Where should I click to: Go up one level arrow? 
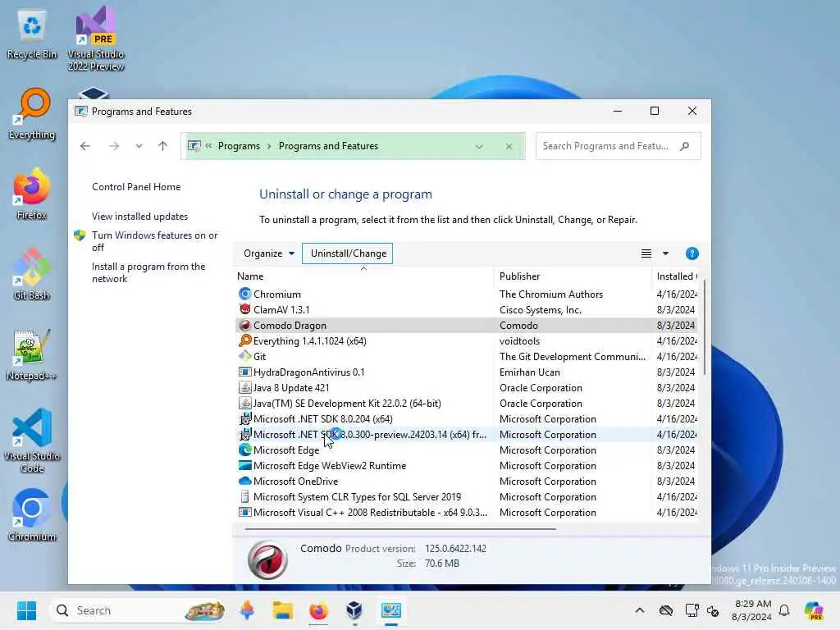[163, 146]
